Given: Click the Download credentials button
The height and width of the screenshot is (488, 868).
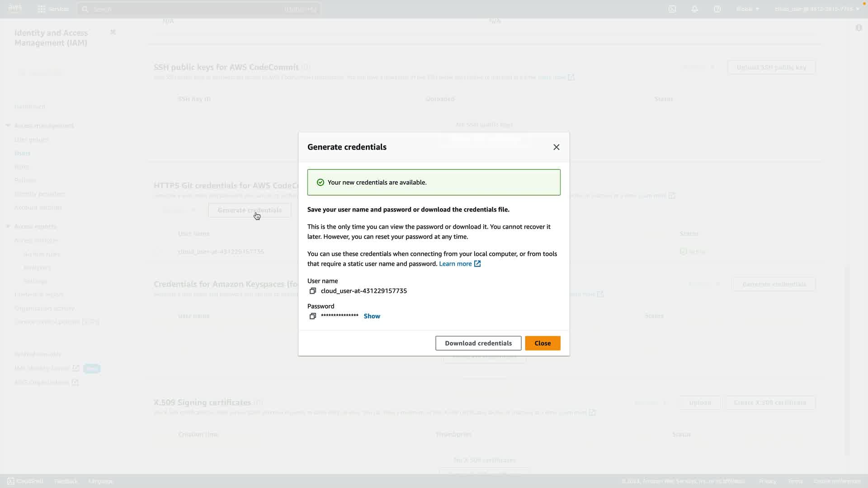Looking at the screenshot, I should point(478,343).
